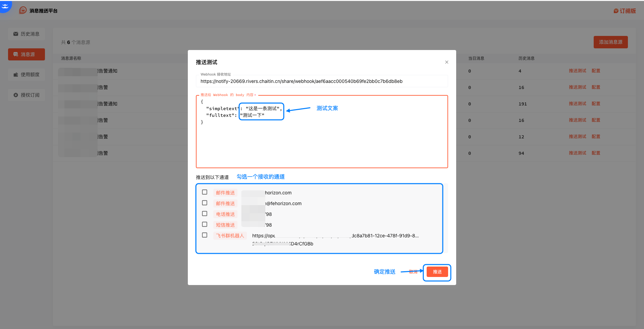
Task: Close the 推送测试 dialog with the X
Action: 446,62
